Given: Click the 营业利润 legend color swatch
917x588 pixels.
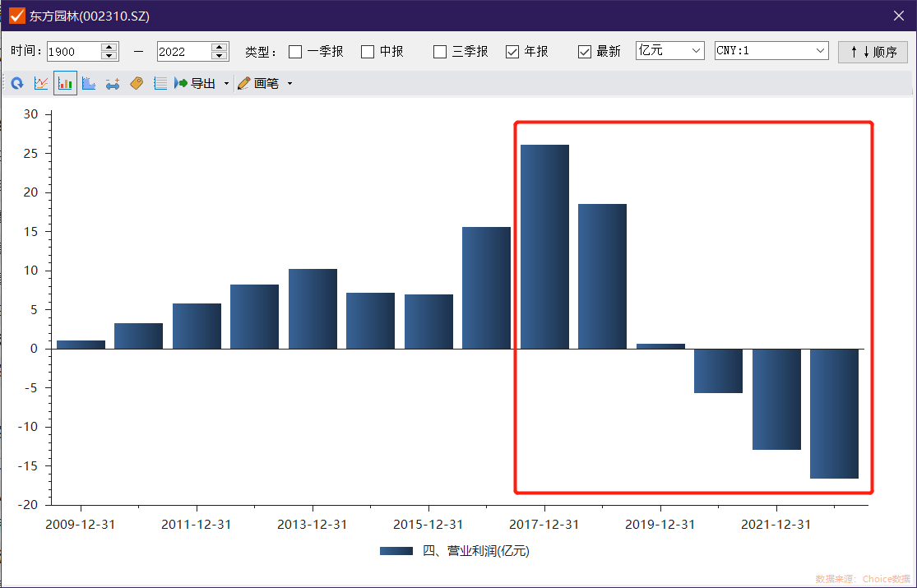Looking at the screenshot, I should [396, 551].
